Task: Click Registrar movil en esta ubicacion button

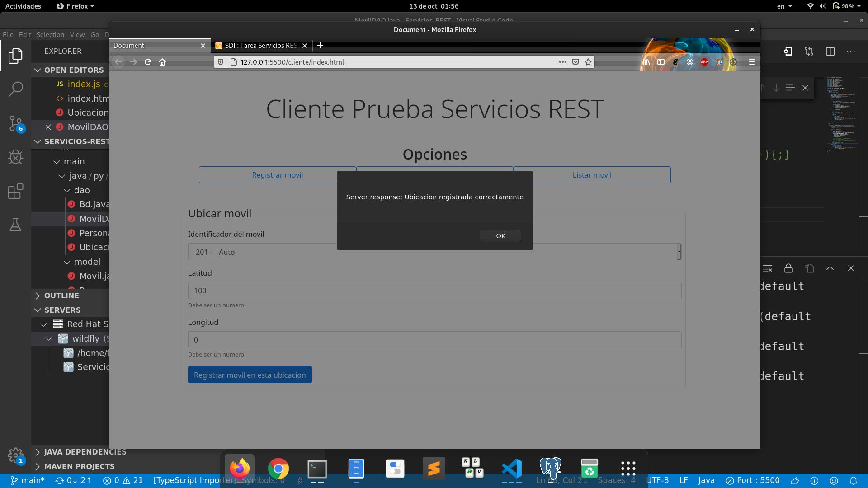Action: (x=250, y=375)
